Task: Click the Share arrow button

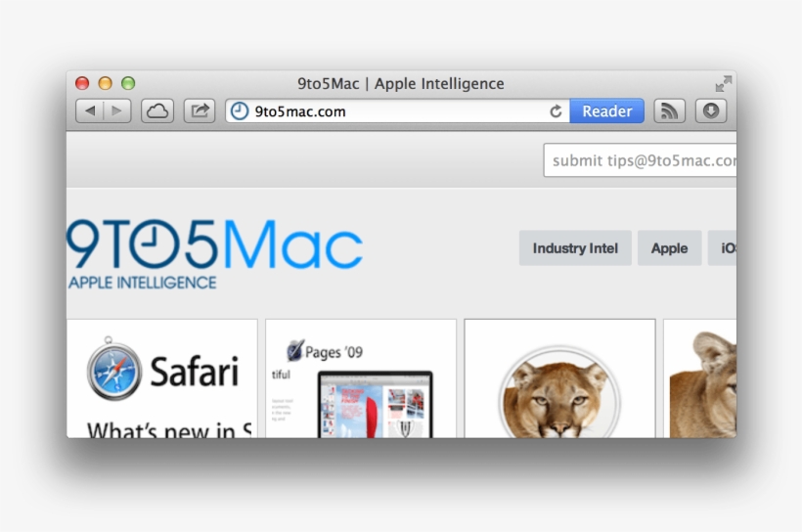Action: 200,111
